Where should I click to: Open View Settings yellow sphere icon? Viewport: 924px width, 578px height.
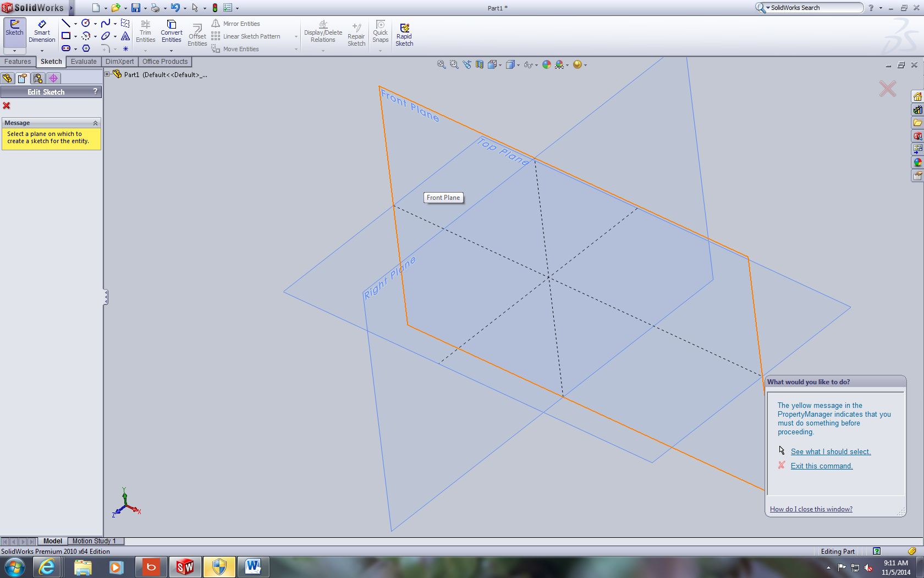coord(577,64)
